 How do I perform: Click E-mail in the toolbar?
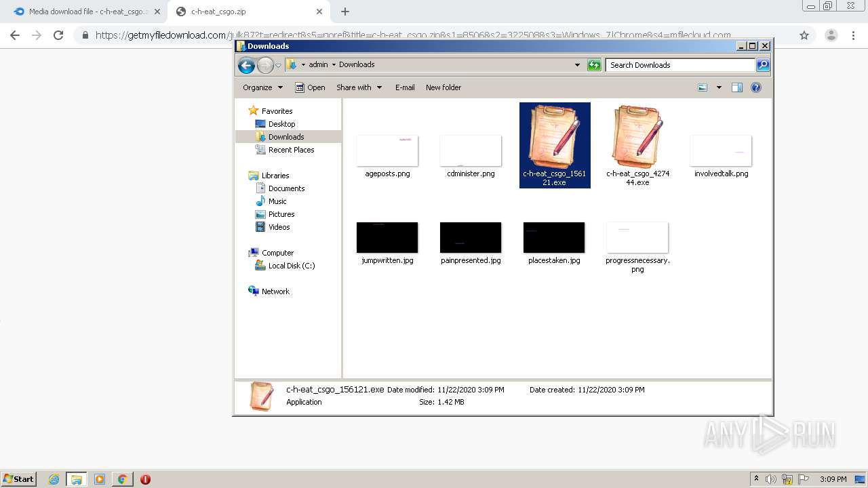(405, 87)
